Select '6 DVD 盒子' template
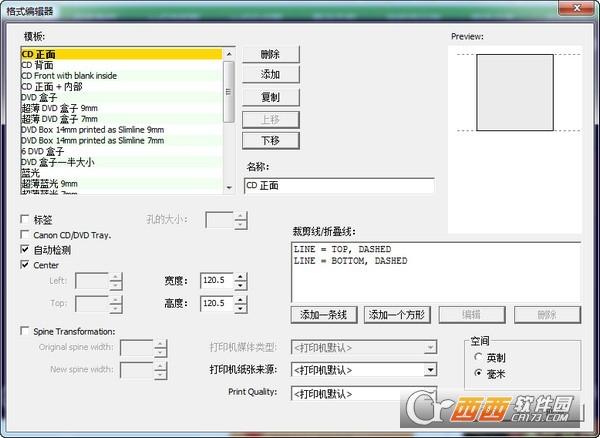This screenshot has width=600, height=438. [121, 151]
